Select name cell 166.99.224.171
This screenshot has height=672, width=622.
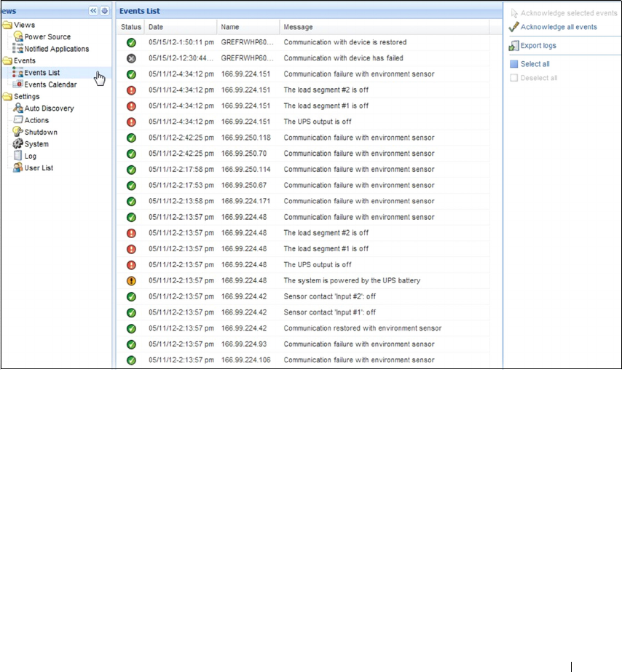[245, 201]
